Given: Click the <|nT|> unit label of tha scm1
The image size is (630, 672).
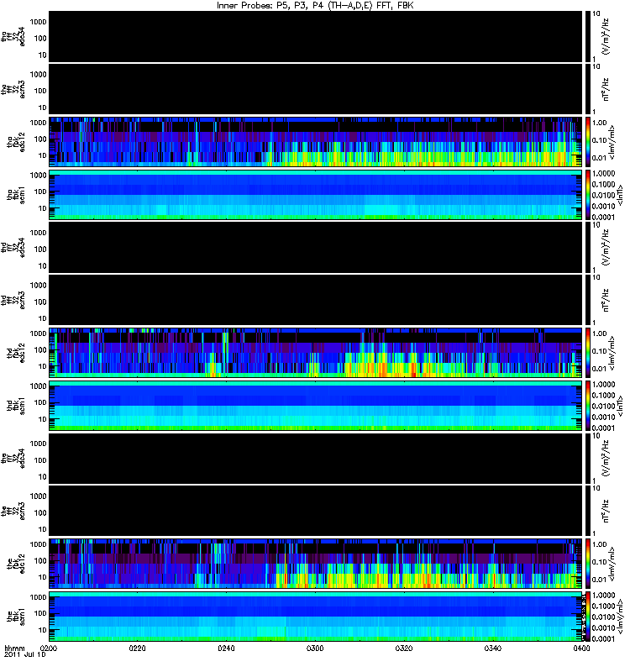Looking at the screenshot, I should 620,195.
